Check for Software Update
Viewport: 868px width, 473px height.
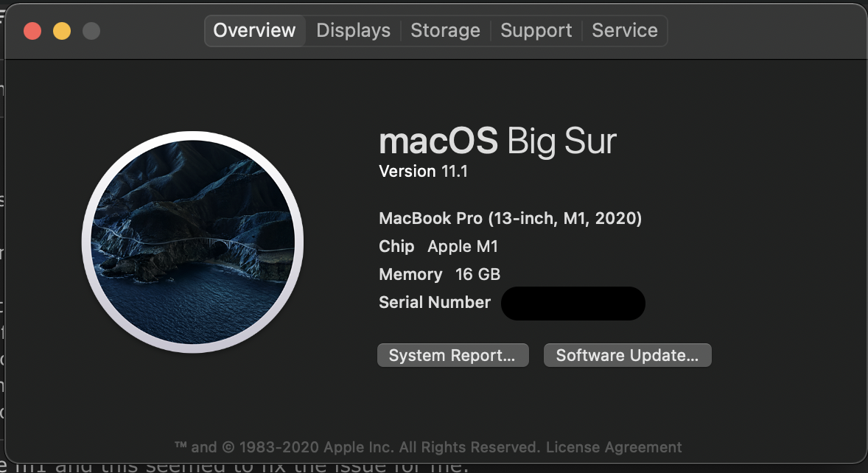point(627,355)
